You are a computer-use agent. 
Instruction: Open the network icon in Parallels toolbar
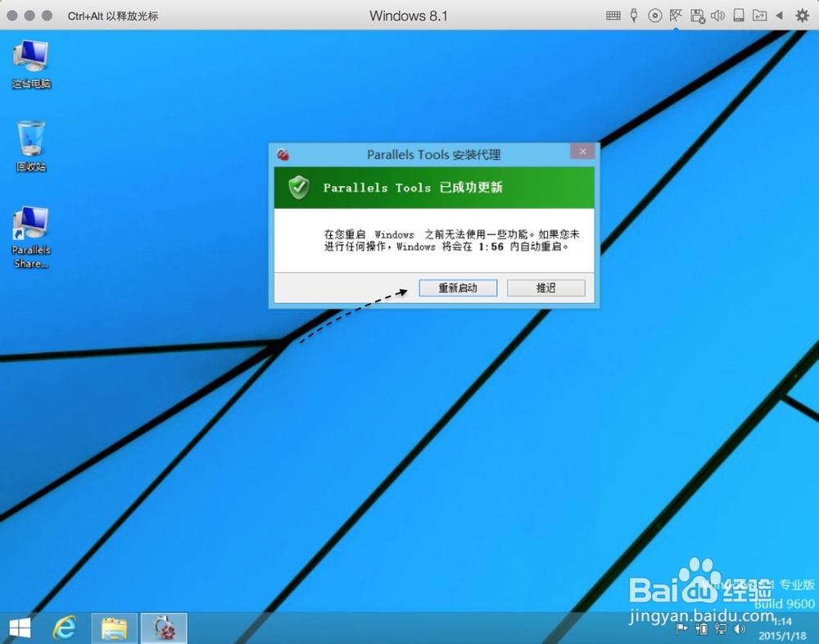point(676,16)
